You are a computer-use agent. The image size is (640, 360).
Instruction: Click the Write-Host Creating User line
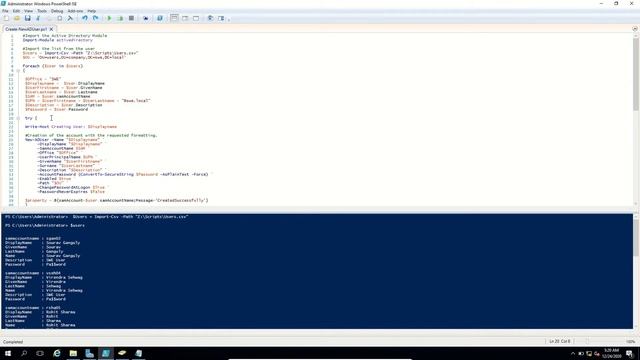pyautogui.click(x=71, y=127)
